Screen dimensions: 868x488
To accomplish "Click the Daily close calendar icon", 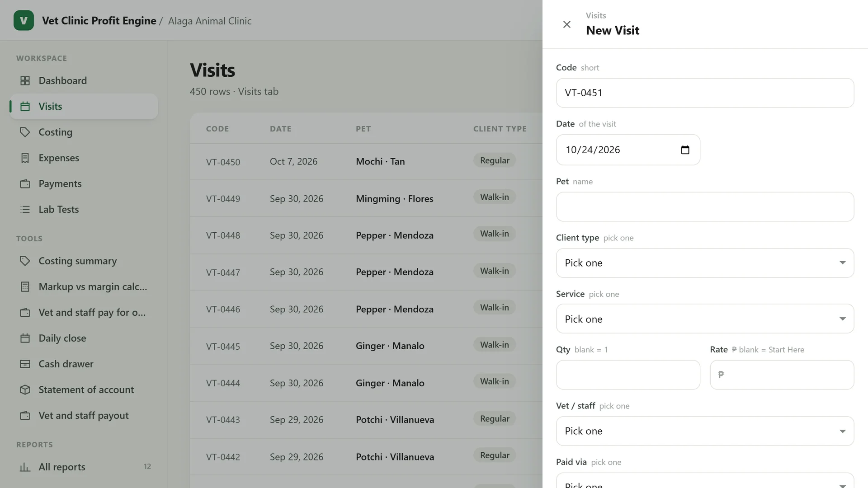I will 25,338.
